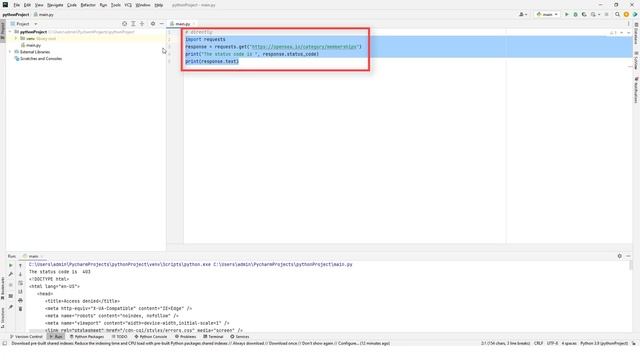This screenshot has height=360, width=640.
Task: Open Terminal tool window
Action: (x=213, y=337)
